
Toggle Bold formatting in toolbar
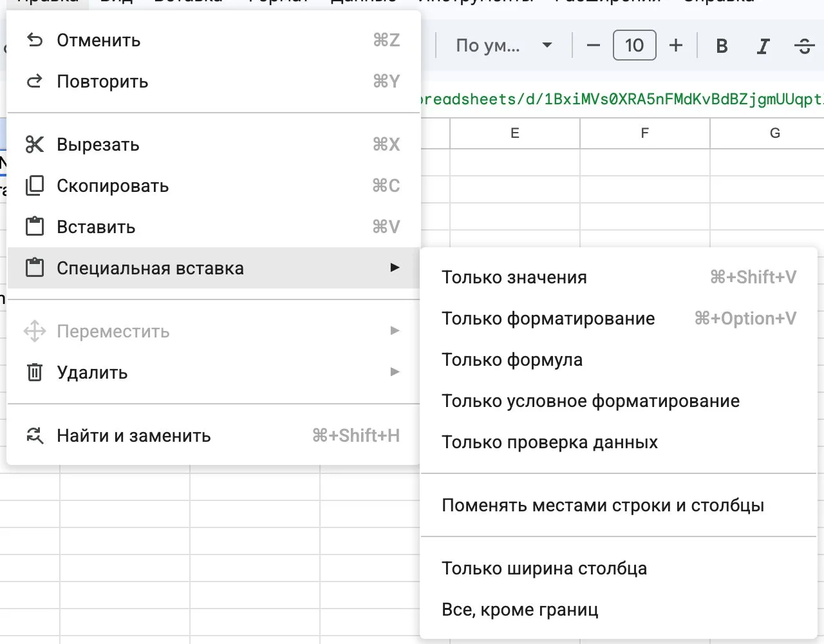pyautogui.click(x=722, y=46)
